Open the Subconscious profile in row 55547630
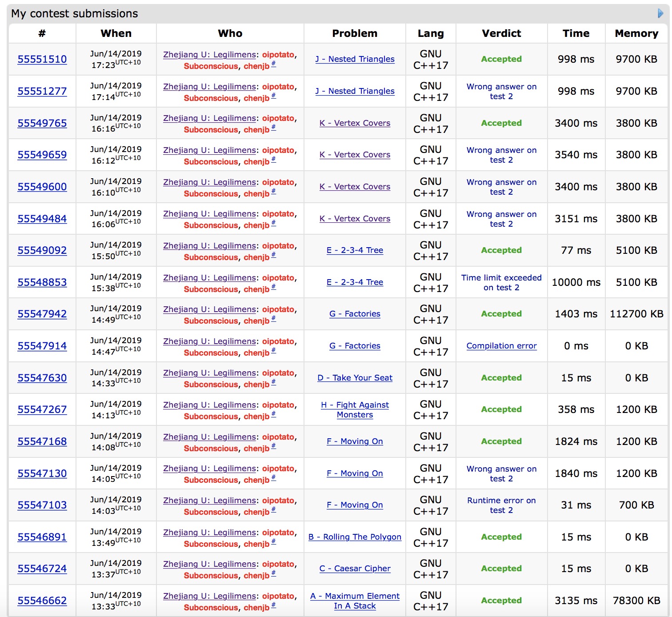This screenshot has width=672, height=617. coord(211,385)
